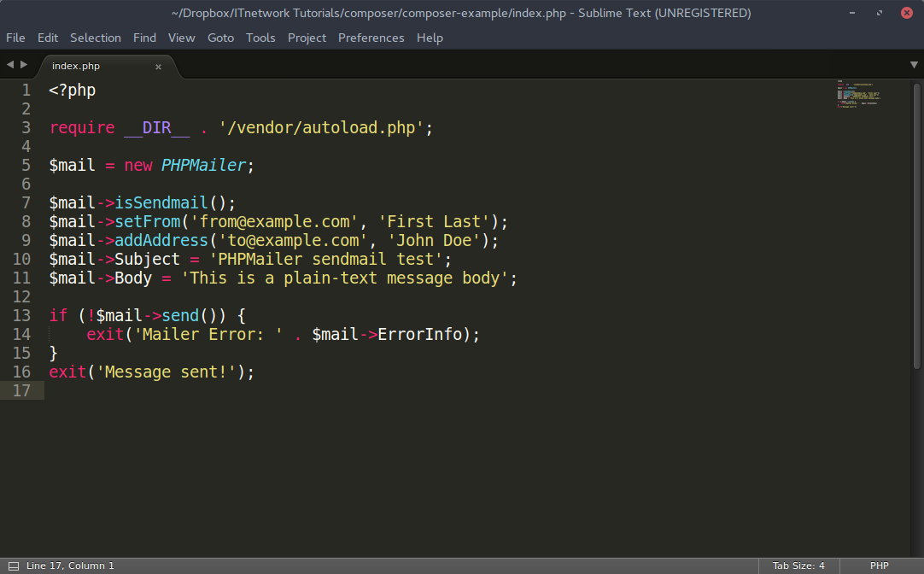Open the Preferences menu
924x574 pixels.
coord(371,38)
